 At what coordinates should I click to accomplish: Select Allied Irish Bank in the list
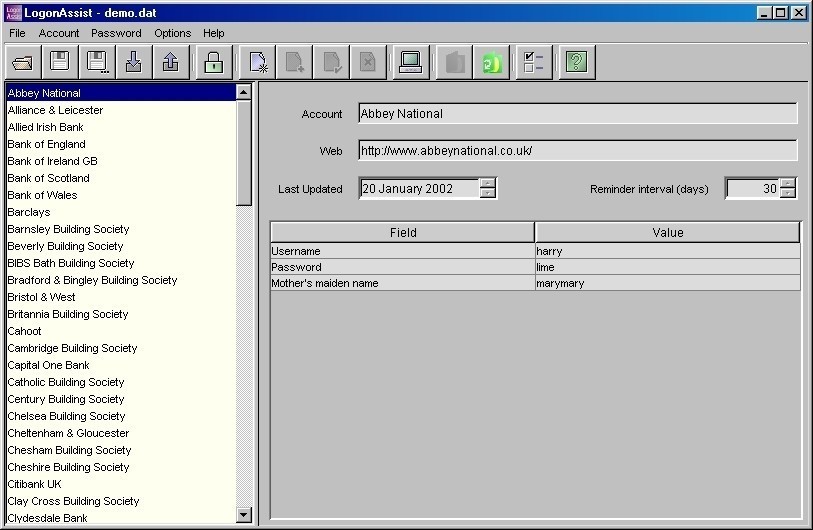[121, 127]
